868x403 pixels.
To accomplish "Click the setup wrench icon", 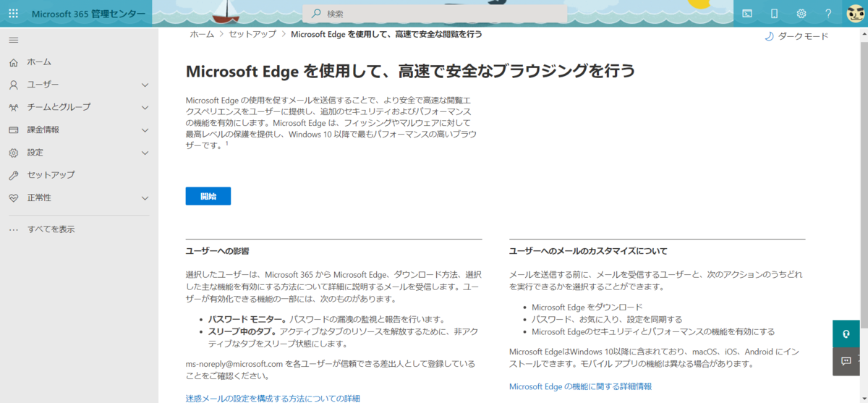I will click(x=13, y=175).
